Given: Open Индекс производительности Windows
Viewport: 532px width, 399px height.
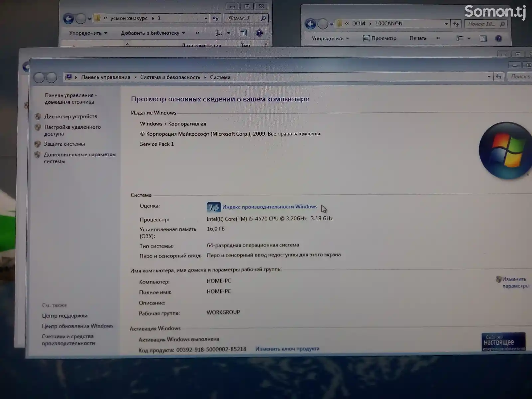Looking at the screenshot, I should tap(270, 207).
